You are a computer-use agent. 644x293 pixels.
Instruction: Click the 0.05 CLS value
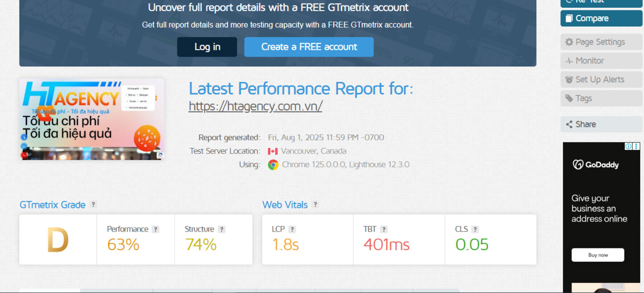[x=472, y=245]
